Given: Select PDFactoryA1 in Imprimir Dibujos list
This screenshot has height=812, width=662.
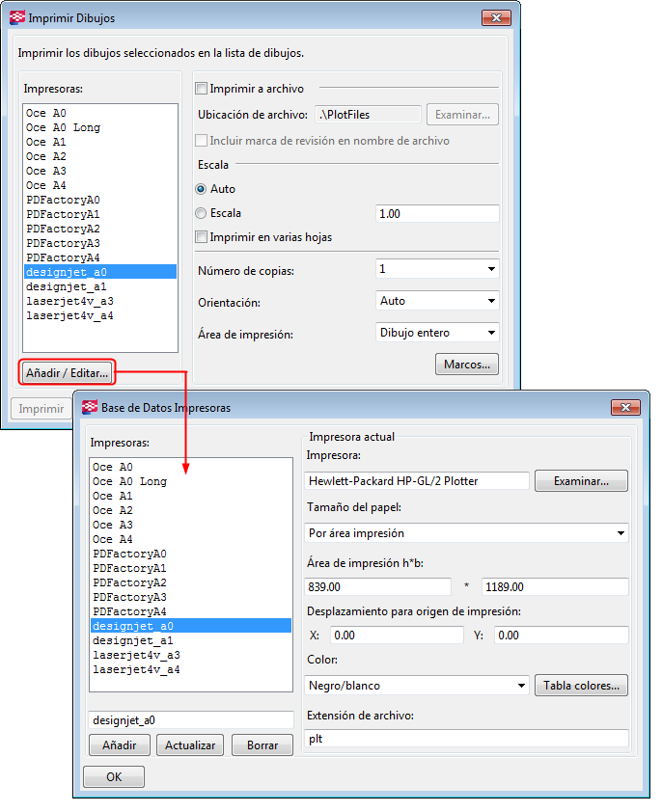Looking at the screenshot, I should click(x=100, y=214).
